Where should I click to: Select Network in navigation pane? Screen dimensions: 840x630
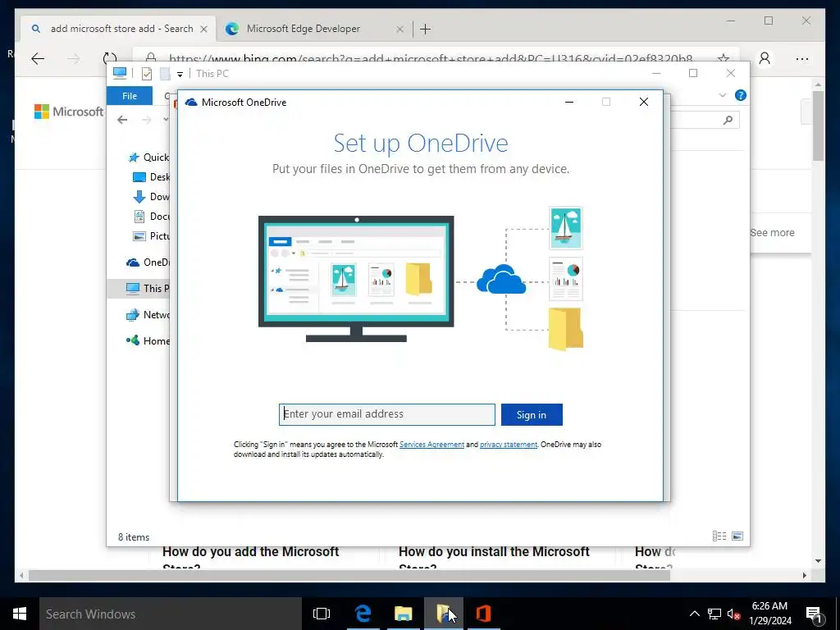(148, 314)
